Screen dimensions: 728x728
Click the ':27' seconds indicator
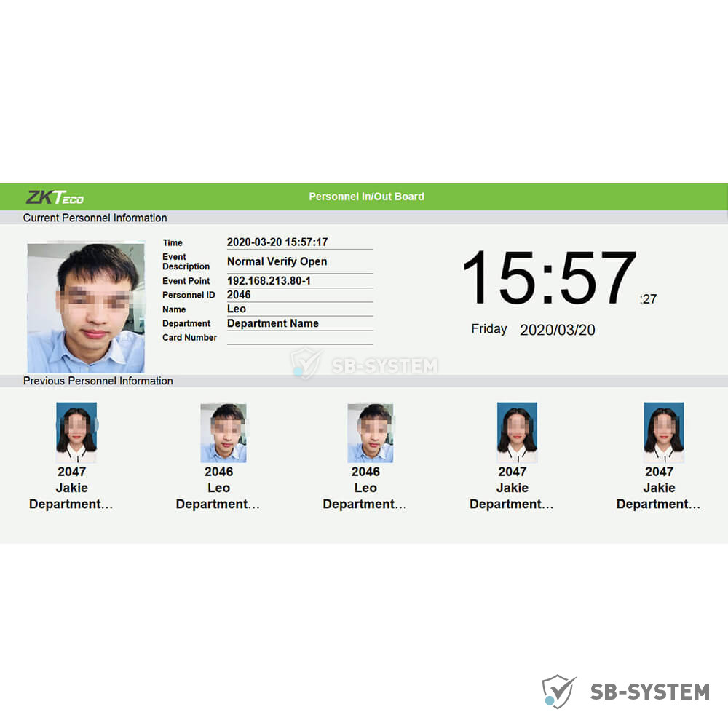[x=648, y=299]
